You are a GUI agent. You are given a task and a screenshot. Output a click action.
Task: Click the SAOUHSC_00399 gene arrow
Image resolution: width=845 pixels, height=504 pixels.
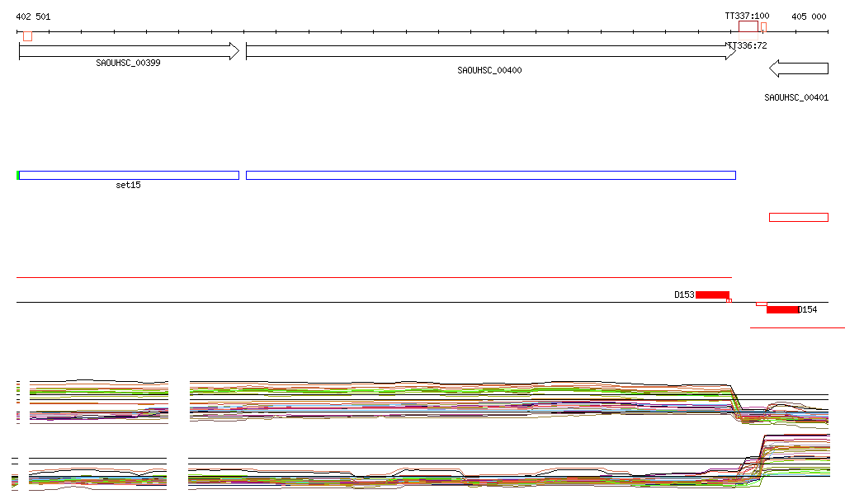(x=128, y=51)
